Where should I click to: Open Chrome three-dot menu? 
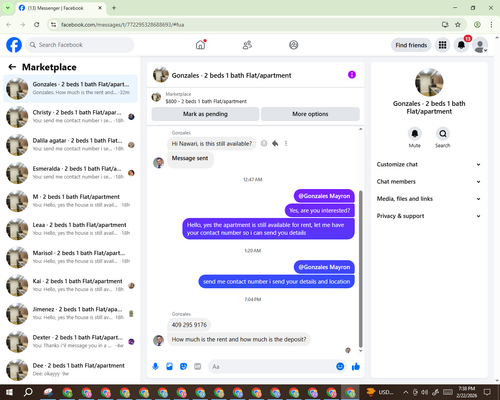click(x=491, y=25)
